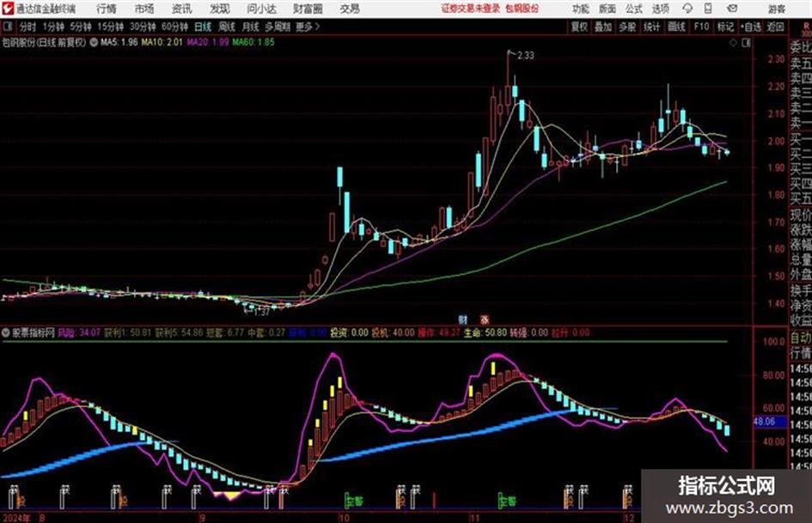Open the 选项 menu
Screen dimensions: 812x523
coord(661,9)
